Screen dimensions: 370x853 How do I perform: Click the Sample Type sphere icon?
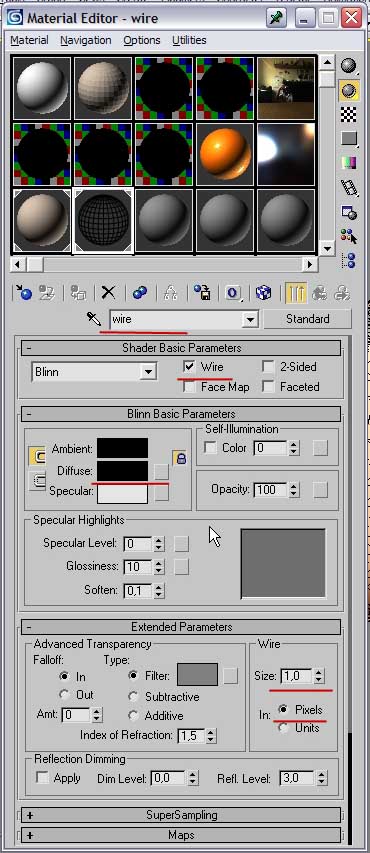[349, 66]
